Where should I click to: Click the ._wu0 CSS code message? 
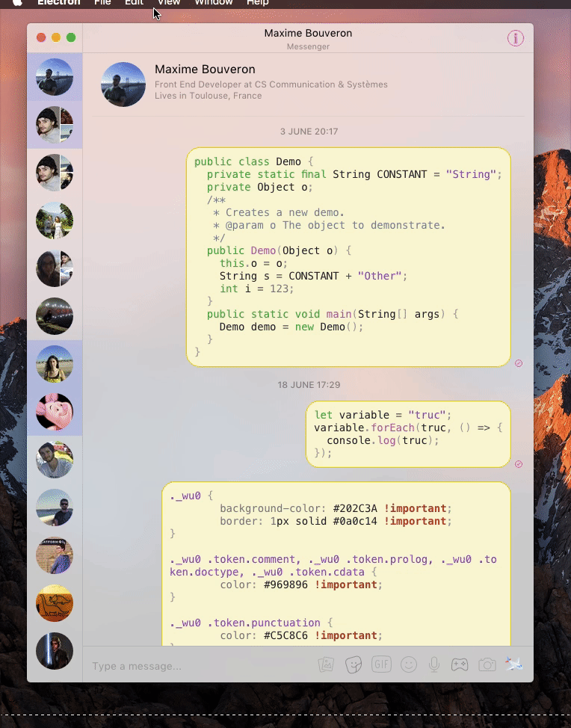[336, 564]
